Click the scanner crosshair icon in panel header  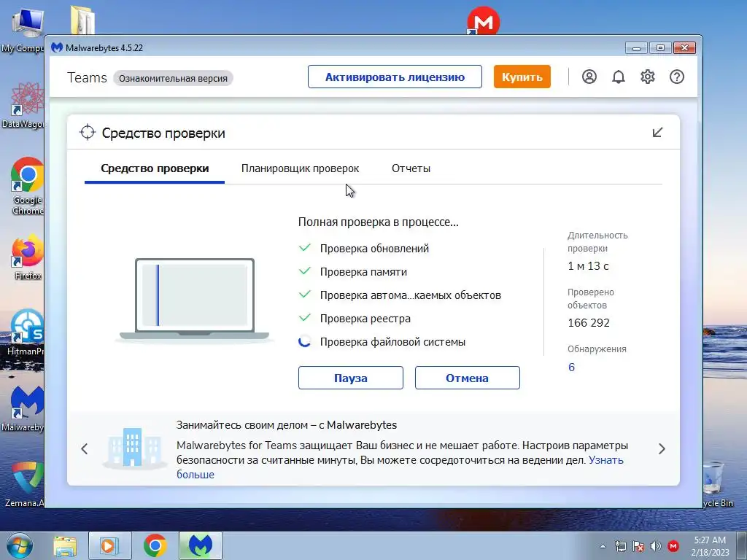88,133
